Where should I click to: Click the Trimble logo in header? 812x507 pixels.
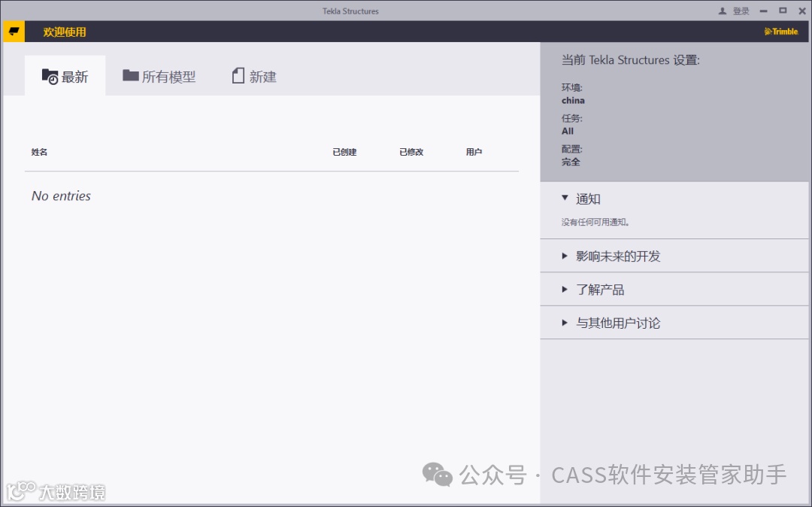click(x=781, y=32)
